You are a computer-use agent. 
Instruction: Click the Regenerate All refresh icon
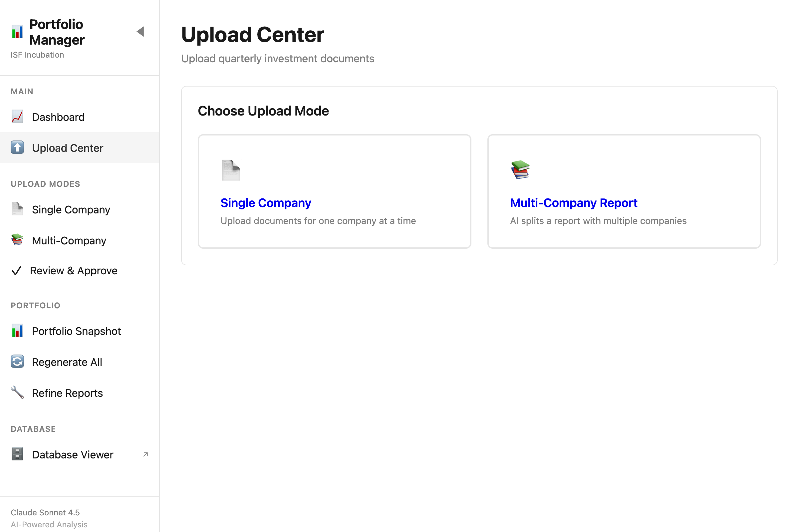[17, 361]
